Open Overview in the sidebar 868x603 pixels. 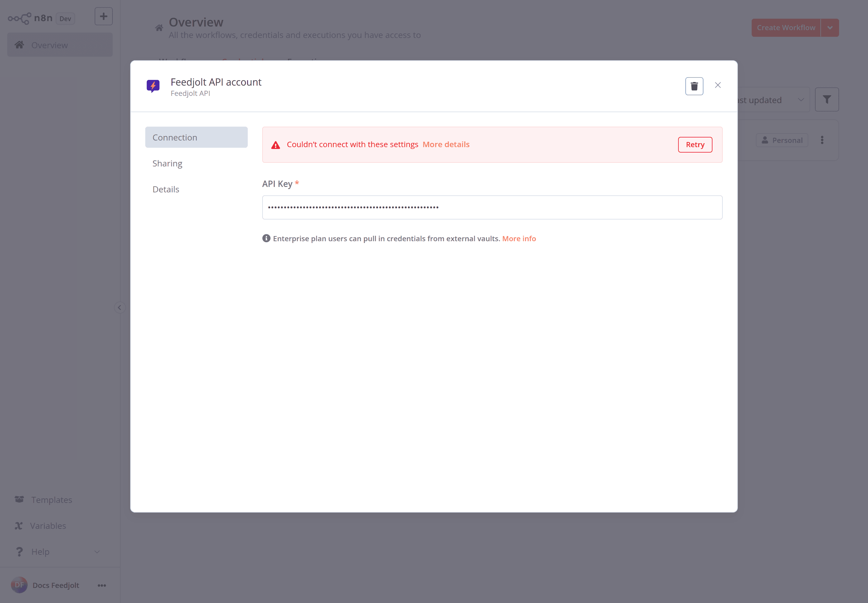coord(60,45)
